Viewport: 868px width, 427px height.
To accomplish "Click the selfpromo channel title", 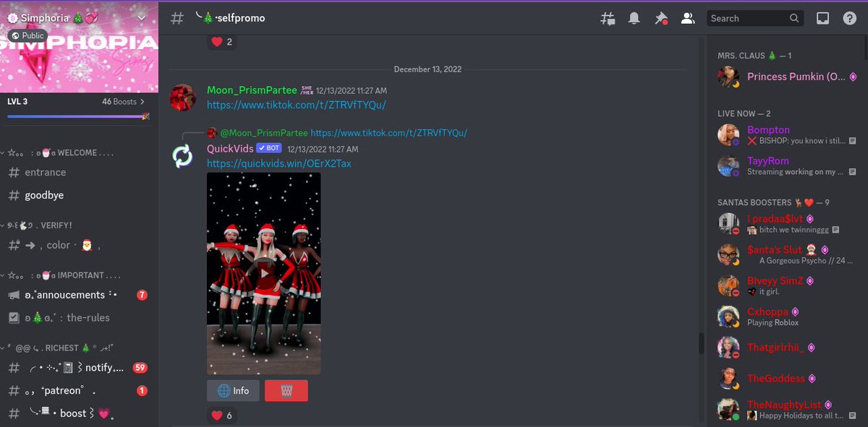I will (x=230, y=18).
